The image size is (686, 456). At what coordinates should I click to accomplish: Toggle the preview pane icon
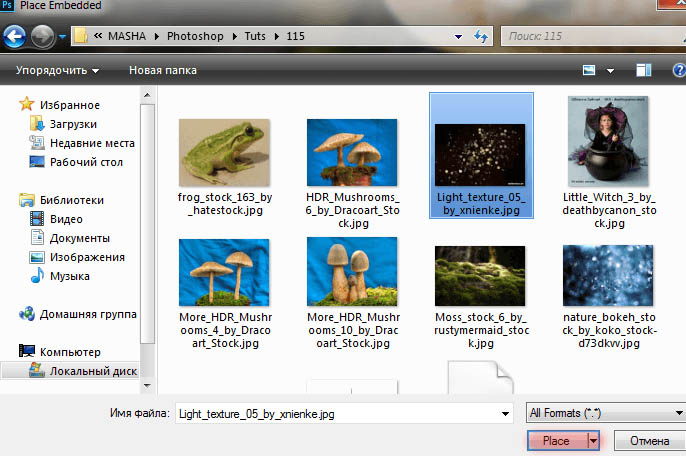click(644, 70)
